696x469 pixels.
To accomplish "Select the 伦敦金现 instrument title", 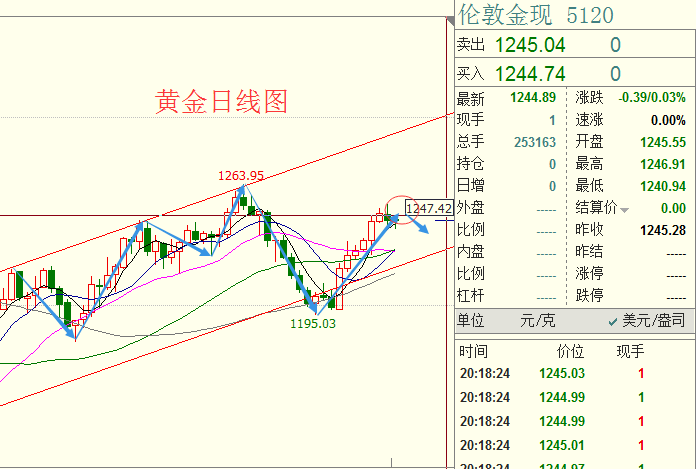I will click(x=504, y=15).
